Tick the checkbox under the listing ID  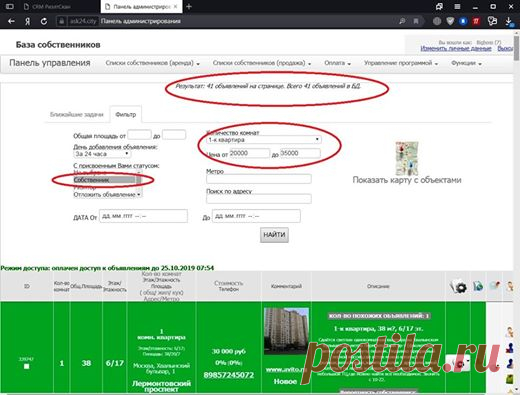pos(27,366)
